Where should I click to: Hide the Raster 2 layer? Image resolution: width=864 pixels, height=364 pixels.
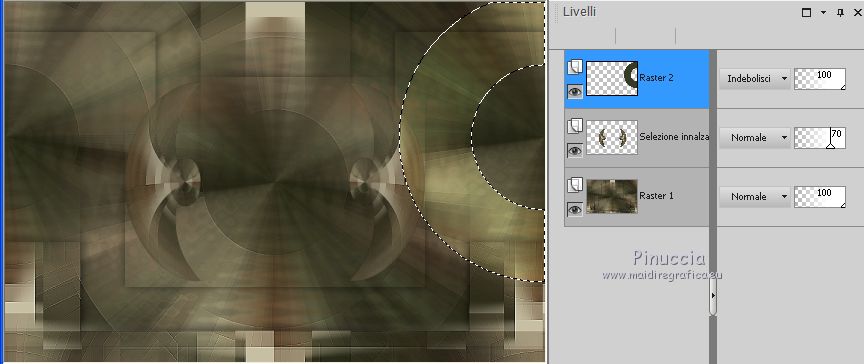575,91
